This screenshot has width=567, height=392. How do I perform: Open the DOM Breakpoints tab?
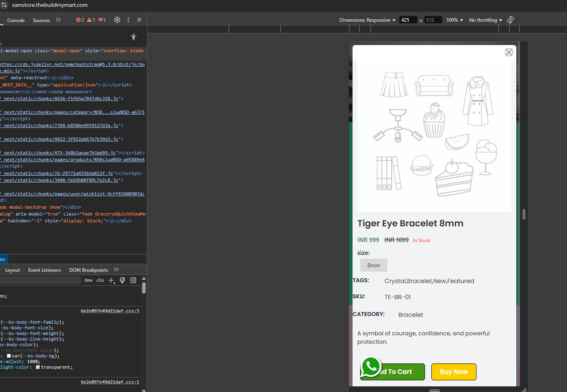click(x=89, y=270)
